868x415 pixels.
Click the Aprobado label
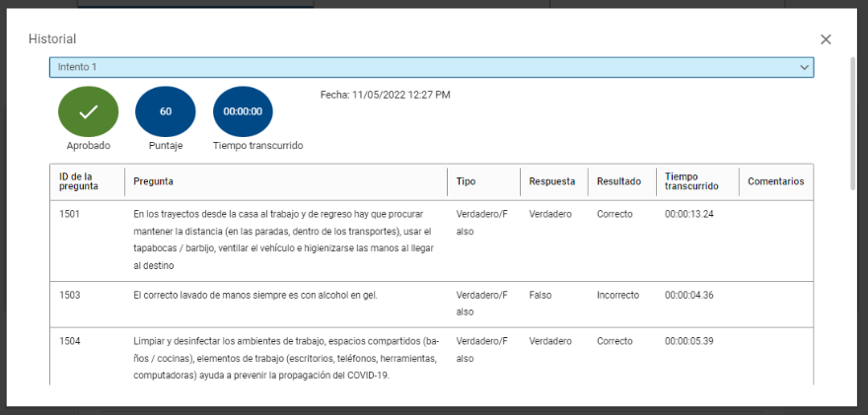pyautogui.click(x=89, y=146)
